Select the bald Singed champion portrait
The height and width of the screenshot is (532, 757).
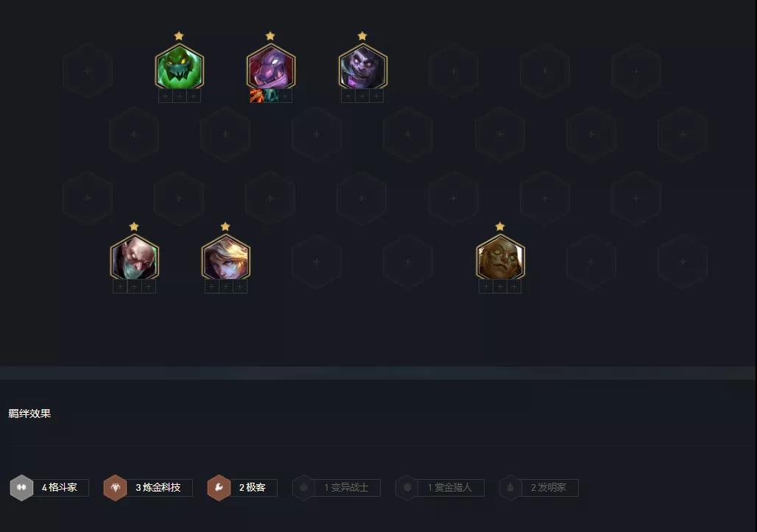[x=134, y=257]
